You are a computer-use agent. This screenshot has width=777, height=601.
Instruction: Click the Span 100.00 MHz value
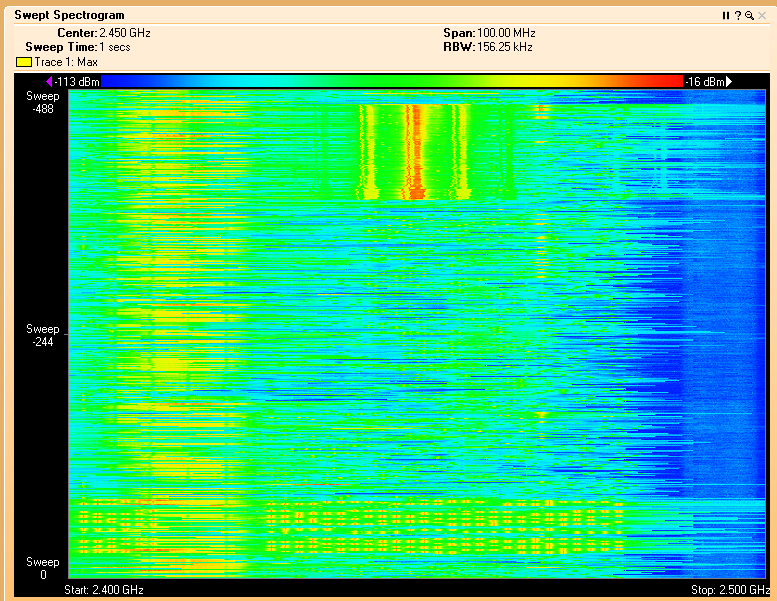click(506, 33)
